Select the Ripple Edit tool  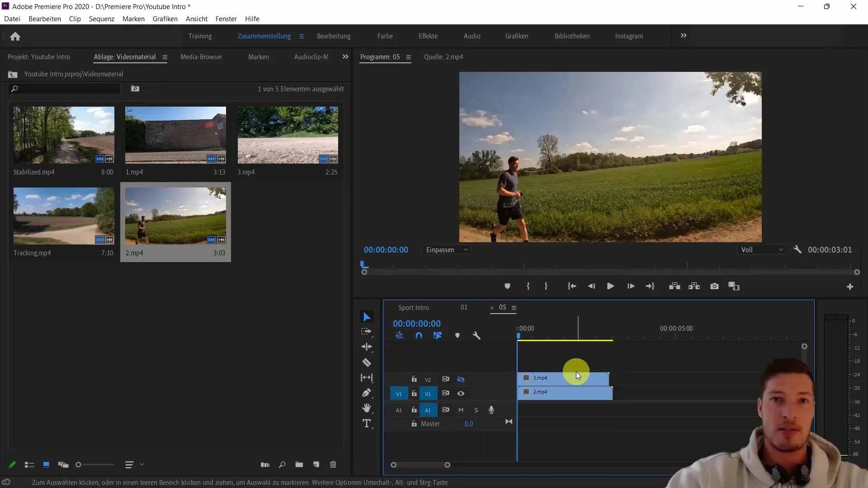[367, 347]
